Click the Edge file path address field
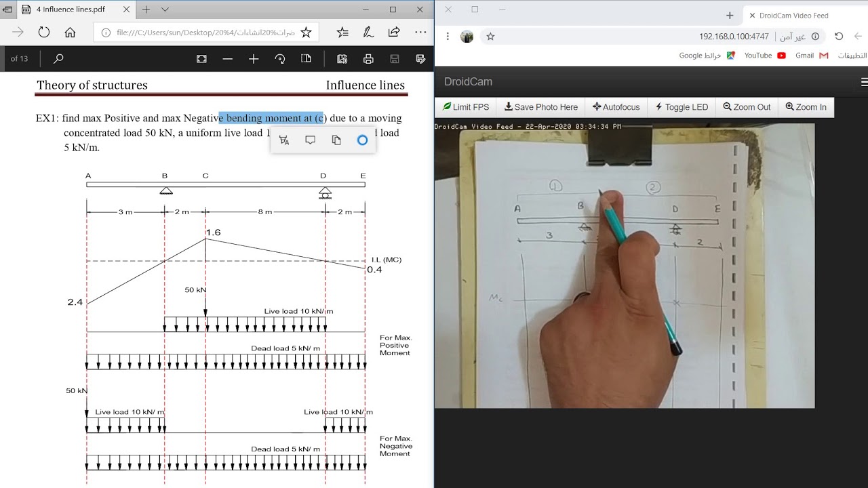The width and height of the screenshot is (868, 488). click(x=205, y=33)
